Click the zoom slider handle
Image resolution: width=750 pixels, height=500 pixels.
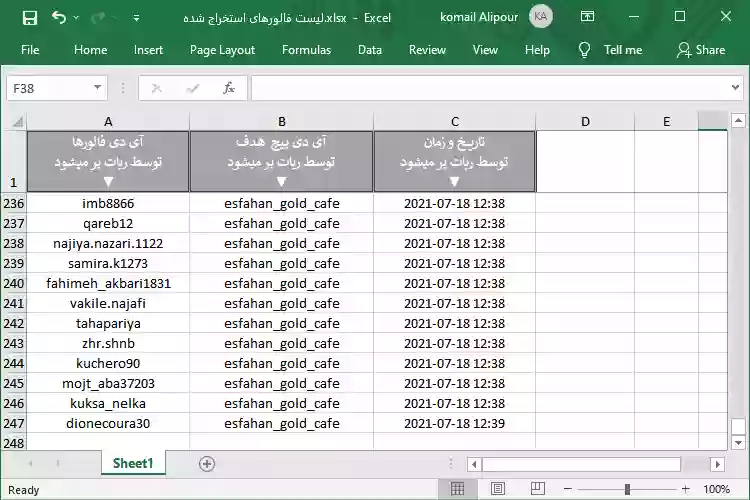coord(627,489)
